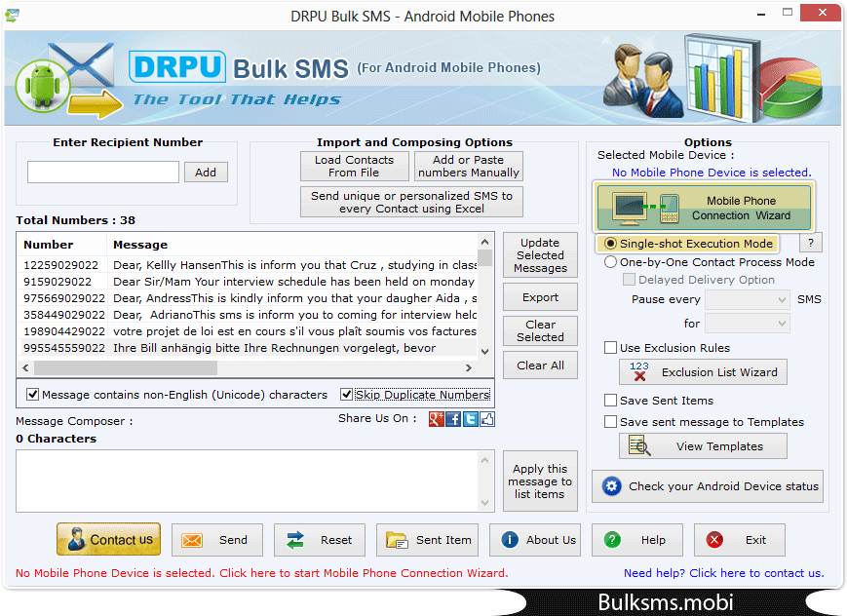Click 'No Mobile Phone Device is selected' red link
The height and width of the screenshot is (616, 847).
(262, 573)
